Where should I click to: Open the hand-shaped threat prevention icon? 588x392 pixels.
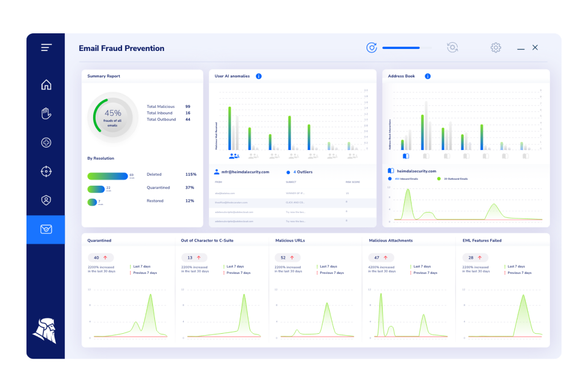tap(46, 114)
